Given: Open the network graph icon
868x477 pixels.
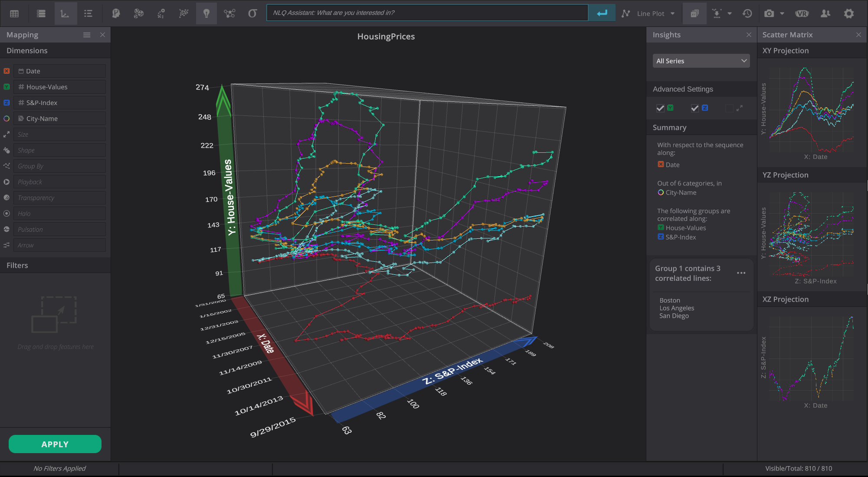Looking at the screenshot, I should [229, 13].
